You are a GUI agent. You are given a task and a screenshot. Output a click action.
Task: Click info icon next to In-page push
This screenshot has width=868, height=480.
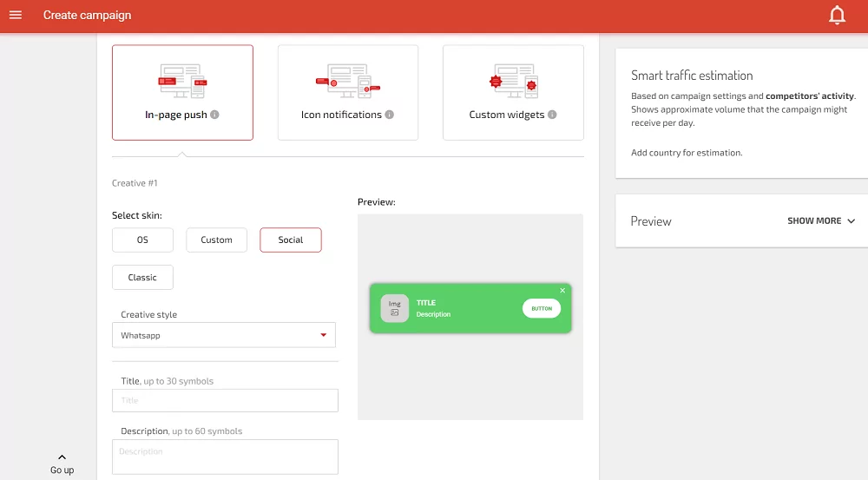click(x=214, y=115)
